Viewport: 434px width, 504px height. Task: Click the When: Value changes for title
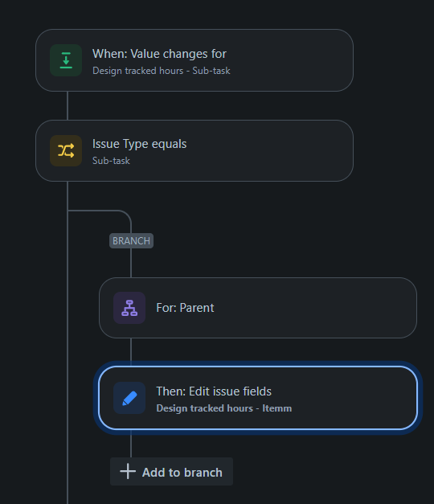coord(159,54)
